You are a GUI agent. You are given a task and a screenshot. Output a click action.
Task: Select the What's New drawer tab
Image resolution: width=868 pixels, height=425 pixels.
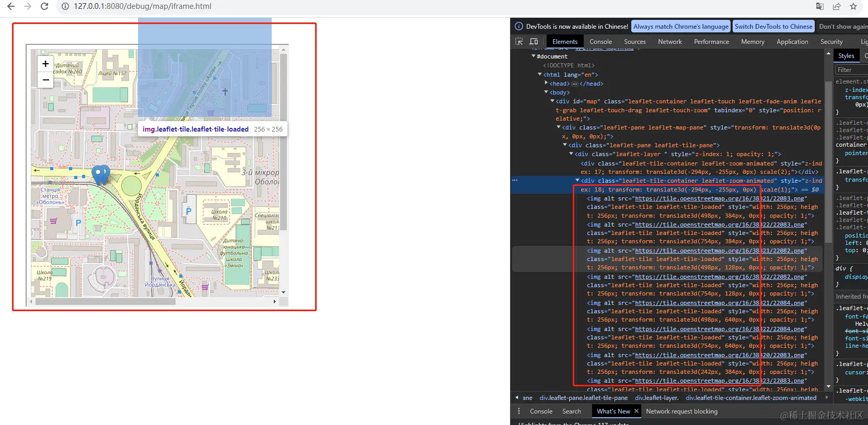pyautogui.click(x=614, y=411)
